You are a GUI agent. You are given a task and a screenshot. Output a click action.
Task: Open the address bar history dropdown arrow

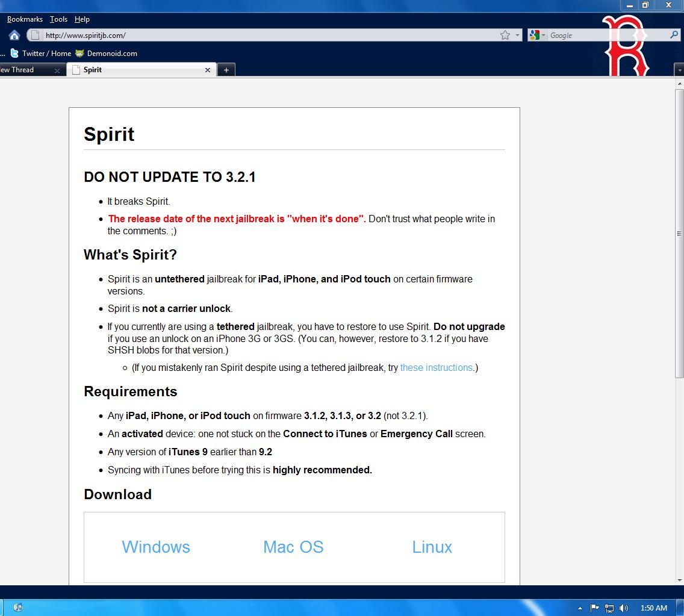[517, 36]
